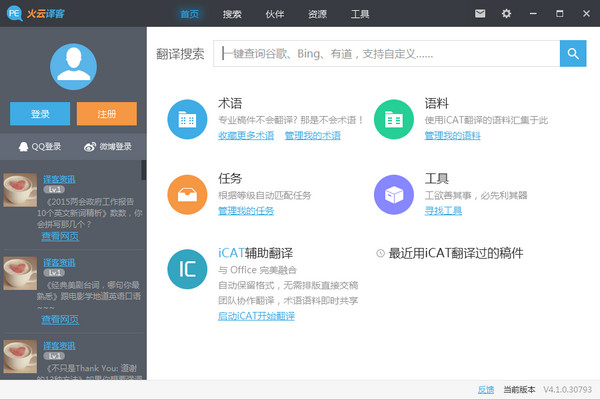Click the purple 工具 toolbox icon
This screenshot has width=600, height=400.
(394, 194)
